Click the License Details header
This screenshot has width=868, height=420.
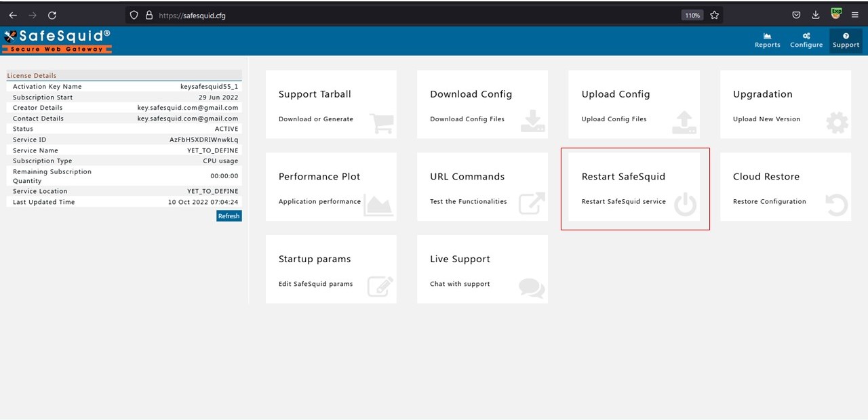[x=124, y=75]
